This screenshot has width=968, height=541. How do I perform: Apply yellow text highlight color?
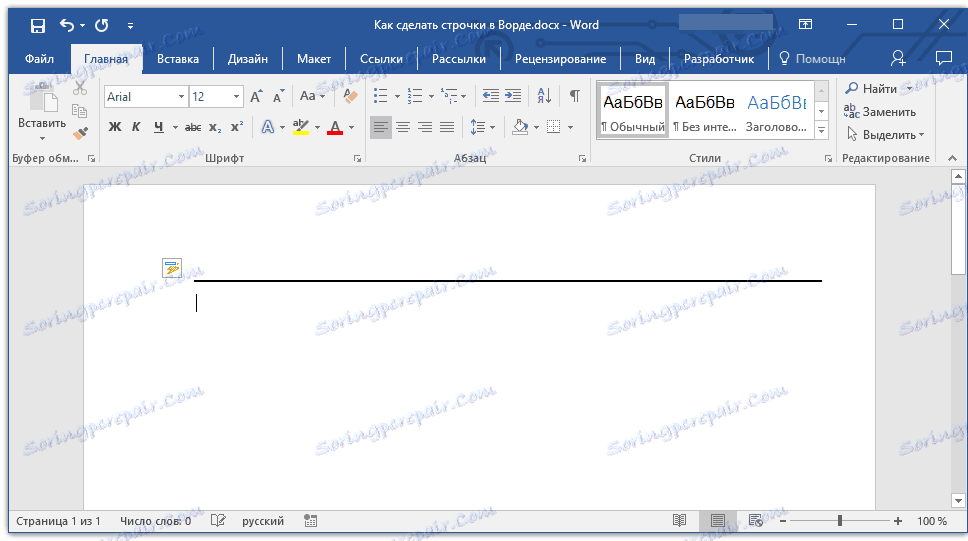301,127
